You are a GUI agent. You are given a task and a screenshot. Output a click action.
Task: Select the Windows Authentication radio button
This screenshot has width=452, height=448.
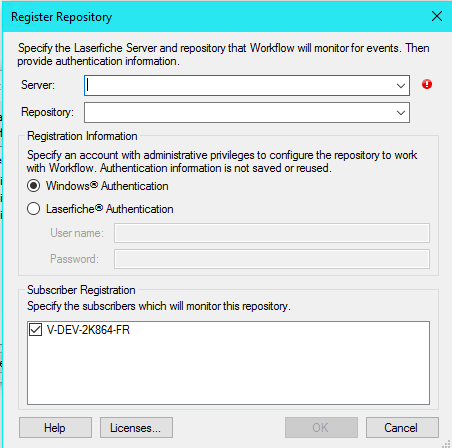33,186
